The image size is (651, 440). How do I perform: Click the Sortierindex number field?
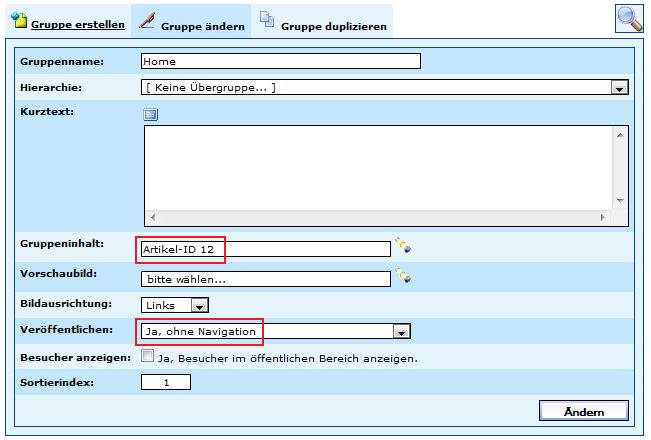tap(165, 382)
